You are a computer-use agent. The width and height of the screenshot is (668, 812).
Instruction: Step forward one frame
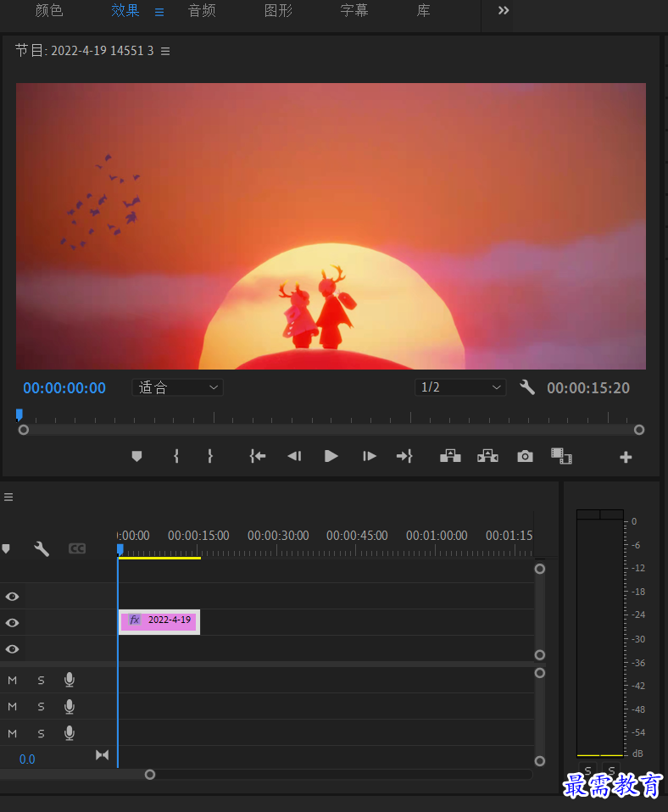[369, 456]
